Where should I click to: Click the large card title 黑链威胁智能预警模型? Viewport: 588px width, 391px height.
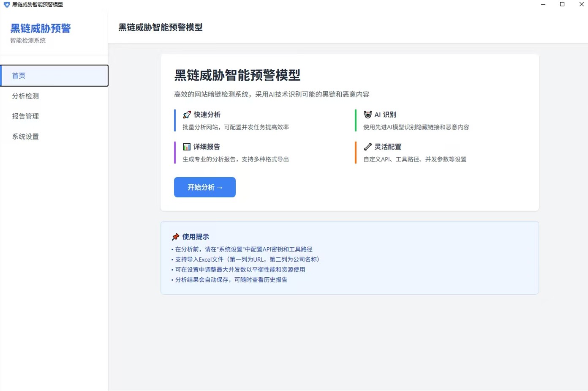coord(237,75)
